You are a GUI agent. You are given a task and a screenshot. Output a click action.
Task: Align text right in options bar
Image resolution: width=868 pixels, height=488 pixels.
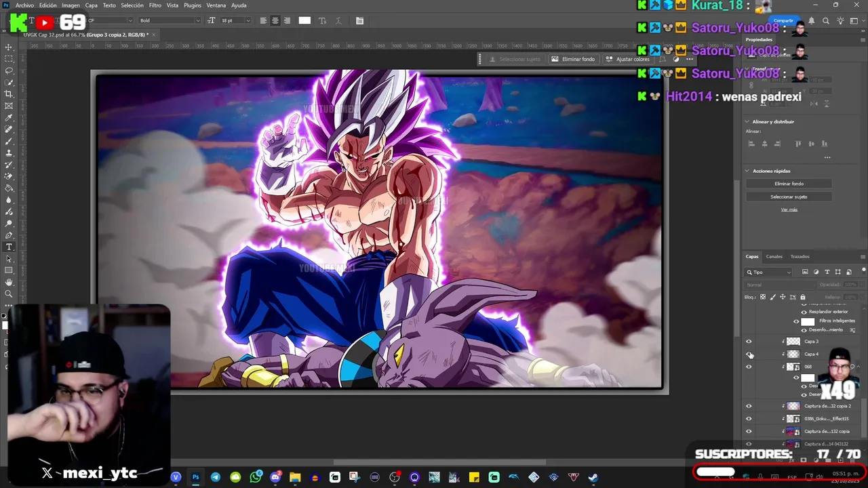287,20
